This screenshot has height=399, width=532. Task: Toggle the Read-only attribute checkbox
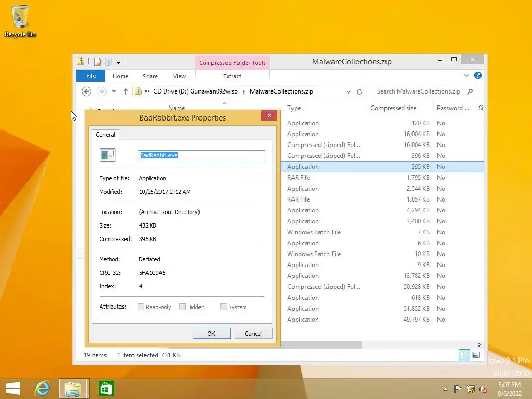coord(141,307)
